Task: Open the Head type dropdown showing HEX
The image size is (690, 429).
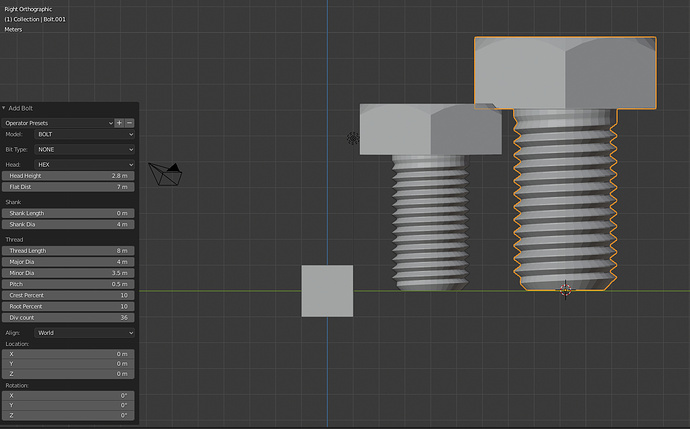Action: pos(84,165)
